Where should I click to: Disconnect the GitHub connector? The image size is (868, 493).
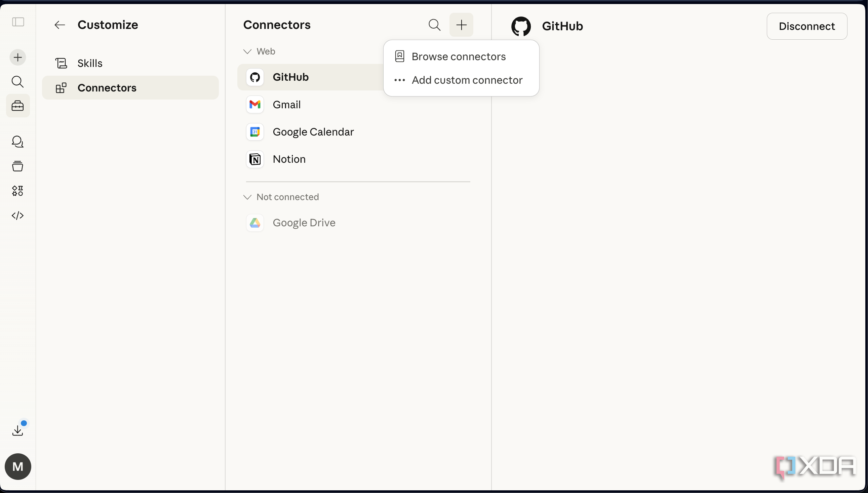pos(807,26)
